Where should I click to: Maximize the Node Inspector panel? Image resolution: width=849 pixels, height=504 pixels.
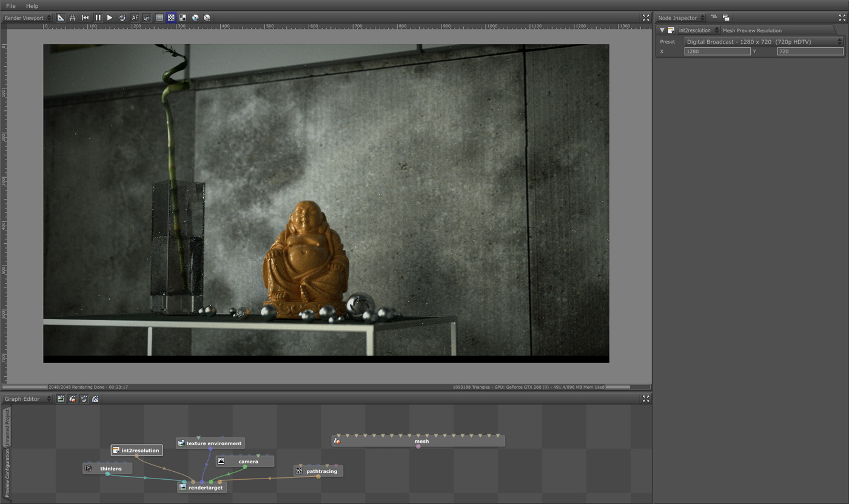coord(842,18)
